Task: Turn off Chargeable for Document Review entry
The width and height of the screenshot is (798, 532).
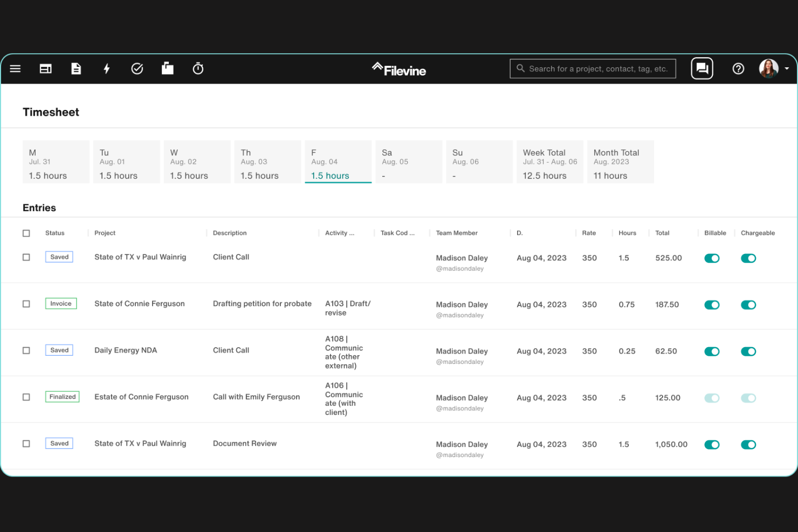Action: click(748, 445)
